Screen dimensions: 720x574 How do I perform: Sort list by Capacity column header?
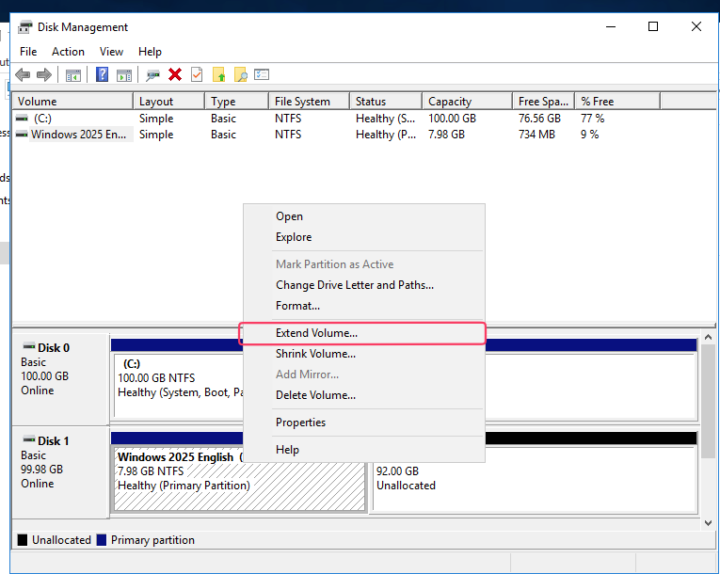[x=449, y=101]
